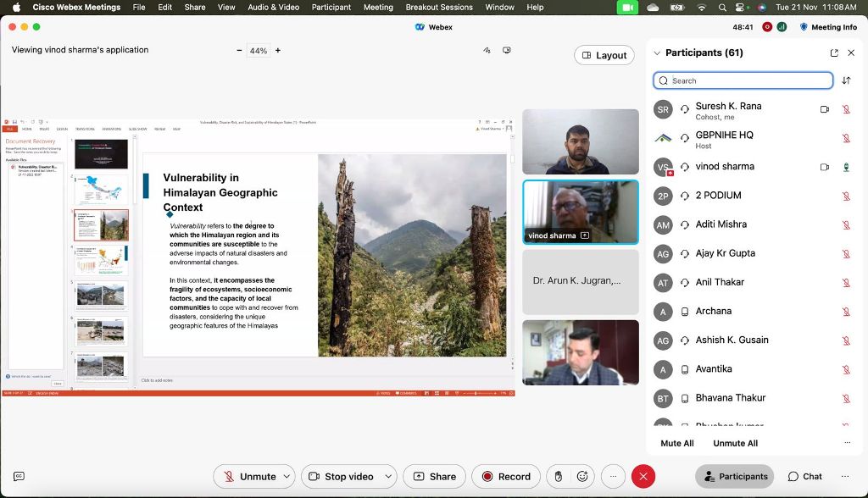Open the green network statistics indicator
This screenshot has height=498, width=868.
click(x=782, y=27)
